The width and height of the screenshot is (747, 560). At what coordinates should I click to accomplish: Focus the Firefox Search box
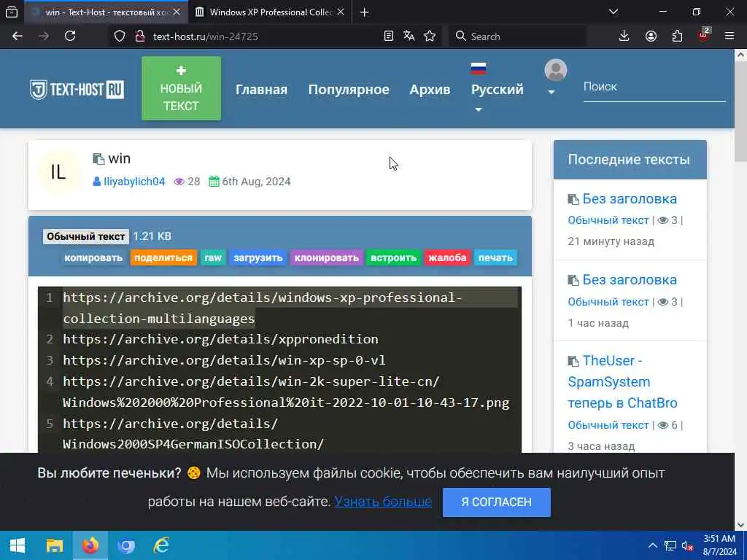click(517, 36)
